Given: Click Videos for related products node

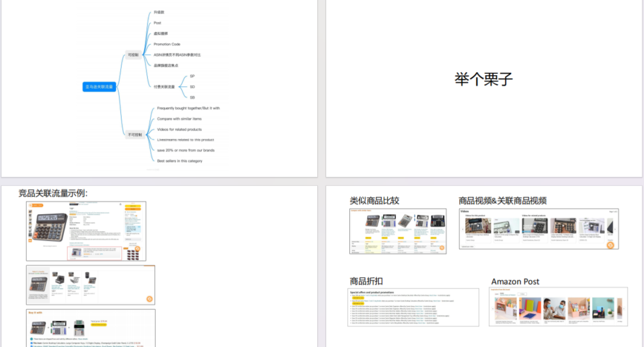Looking at the screenshot, I should click(179, 129).
